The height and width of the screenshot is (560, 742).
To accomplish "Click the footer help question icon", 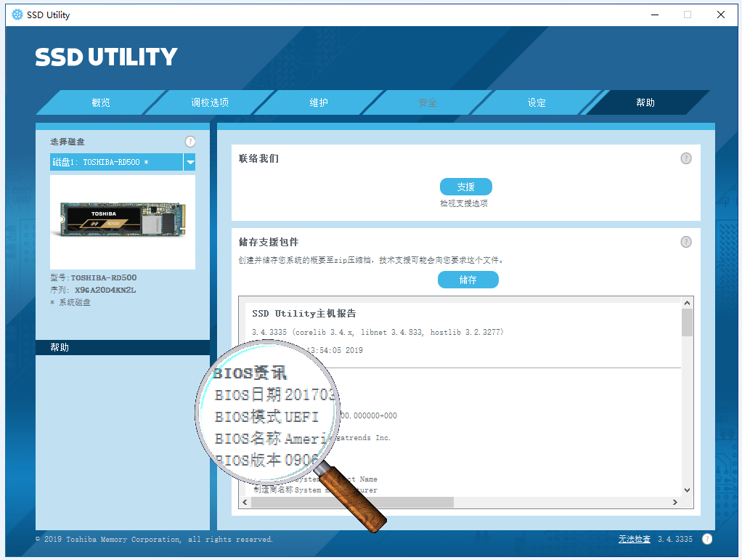I will coord(707,539).
